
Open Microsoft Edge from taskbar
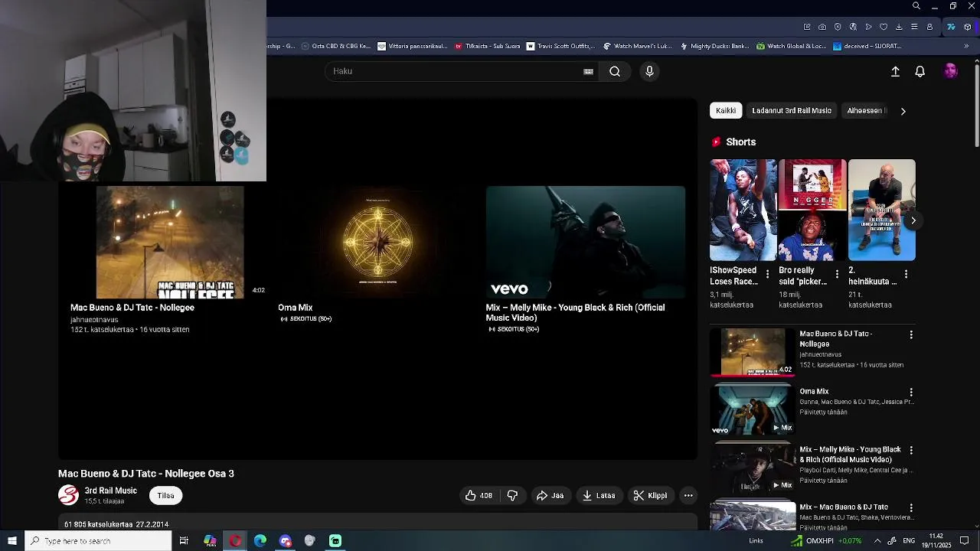pos(260,541)
